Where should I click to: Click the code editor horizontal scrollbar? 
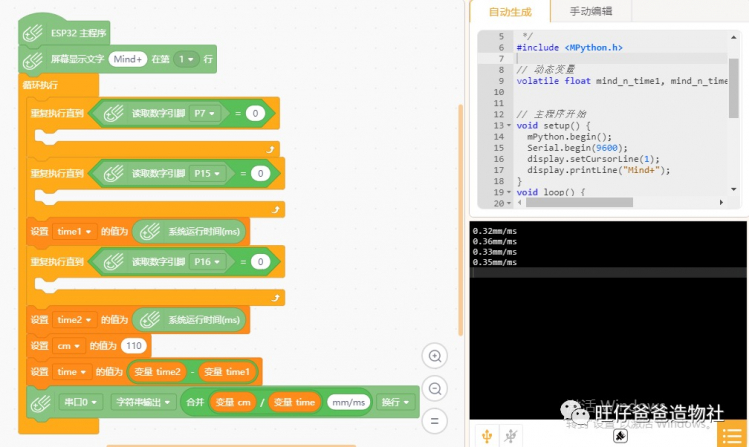point(579,202)
